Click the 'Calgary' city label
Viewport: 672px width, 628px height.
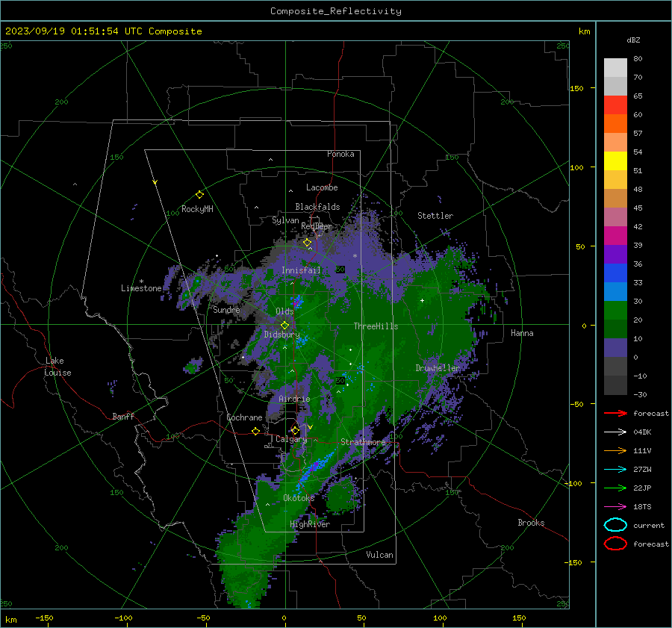click(x=291, y=439)
